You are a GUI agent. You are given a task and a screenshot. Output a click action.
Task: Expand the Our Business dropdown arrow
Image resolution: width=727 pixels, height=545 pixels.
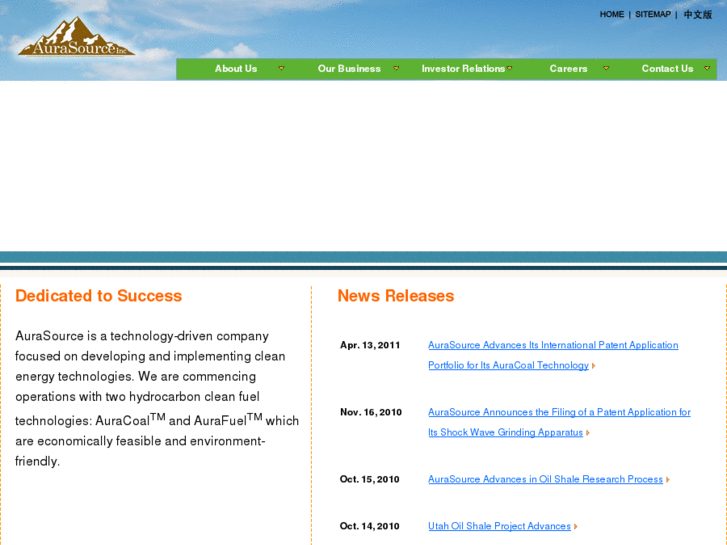[x=396, y=68]
